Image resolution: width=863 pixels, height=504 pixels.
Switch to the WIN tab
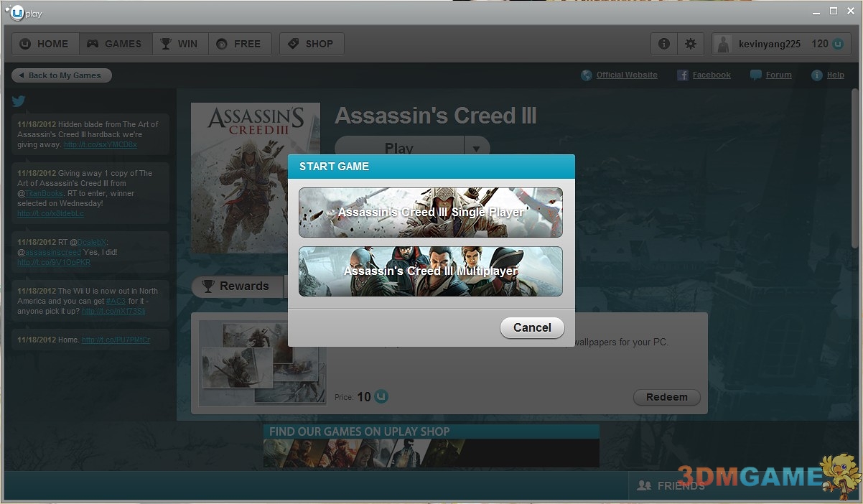tap(179, 44)
